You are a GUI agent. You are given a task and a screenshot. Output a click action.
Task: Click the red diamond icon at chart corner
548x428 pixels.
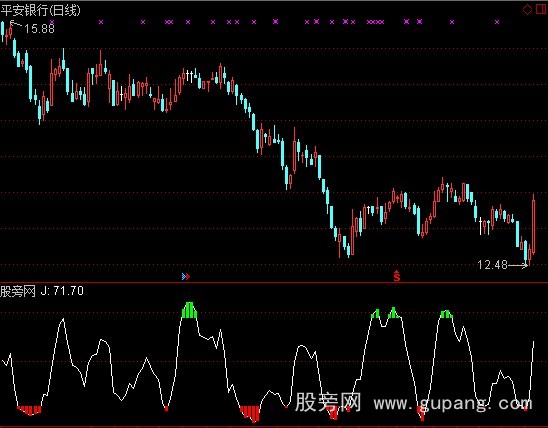(527, 9)
